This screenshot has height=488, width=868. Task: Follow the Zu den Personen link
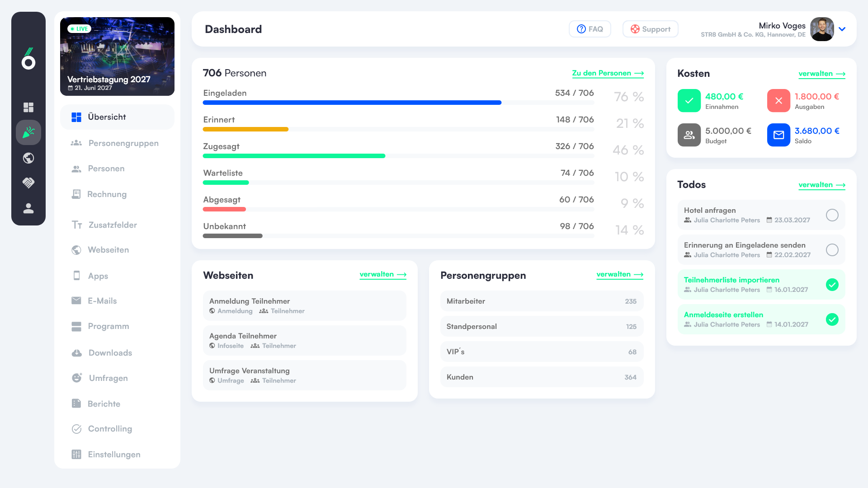click(x=607, y=73)
